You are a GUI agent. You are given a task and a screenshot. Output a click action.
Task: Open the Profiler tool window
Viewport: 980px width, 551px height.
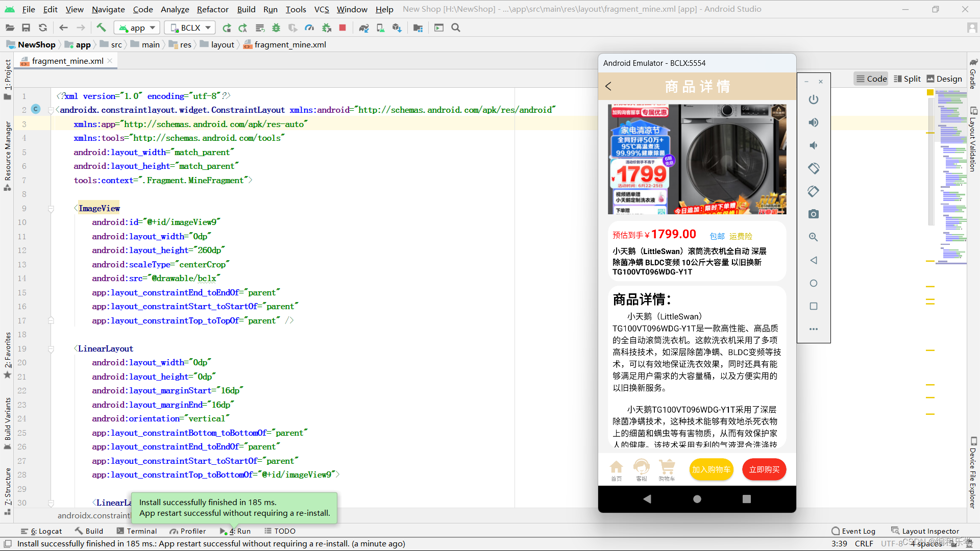pyautogui.click(x=188, y=531)
